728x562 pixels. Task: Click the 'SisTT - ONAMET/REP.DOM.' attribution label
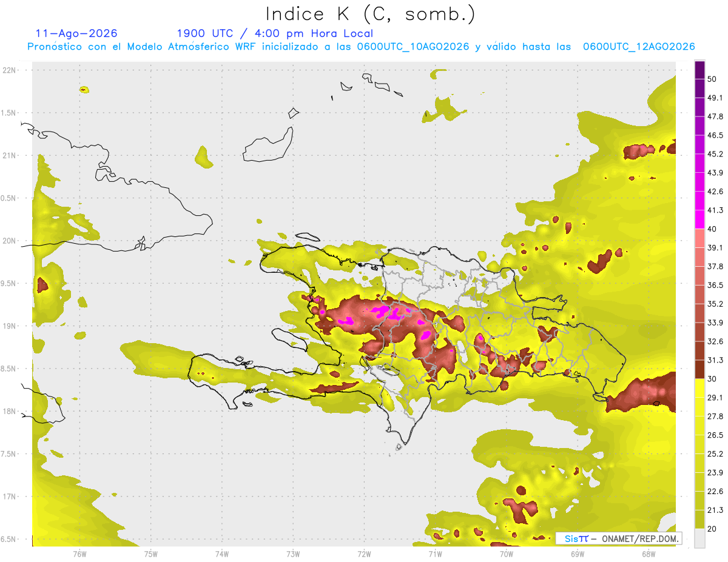point(619,538)
